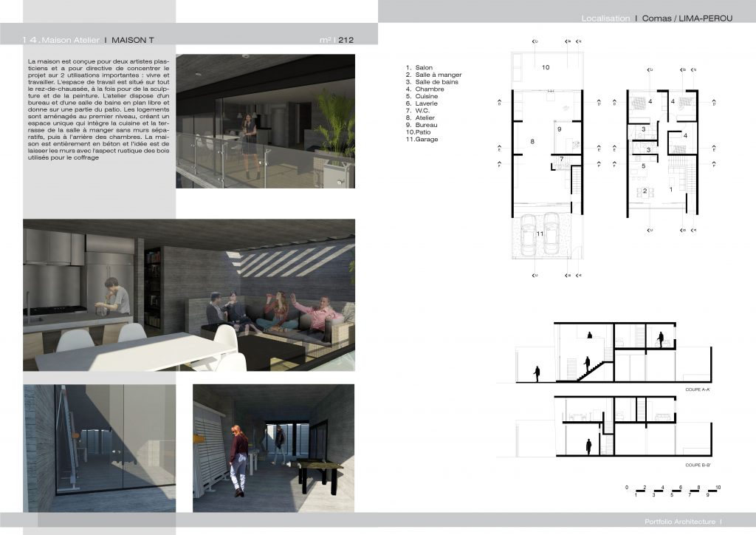Click the "Comas / LIMA-PEROU" location text
The image size is (756, 535).
point(687,18)
